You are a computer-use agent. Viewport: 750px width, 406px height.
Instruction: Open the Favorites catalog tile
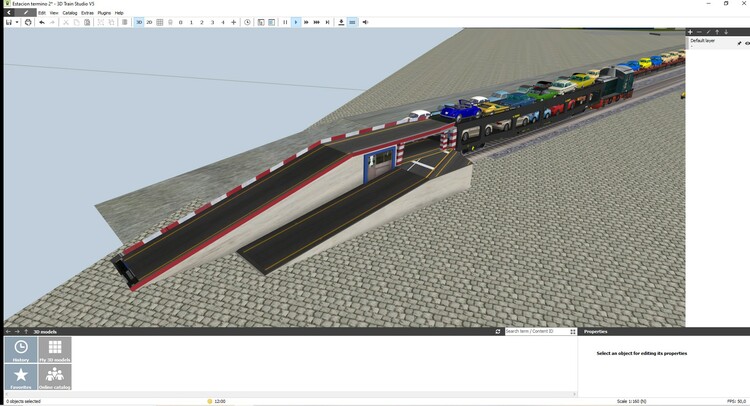pos(21,377)
